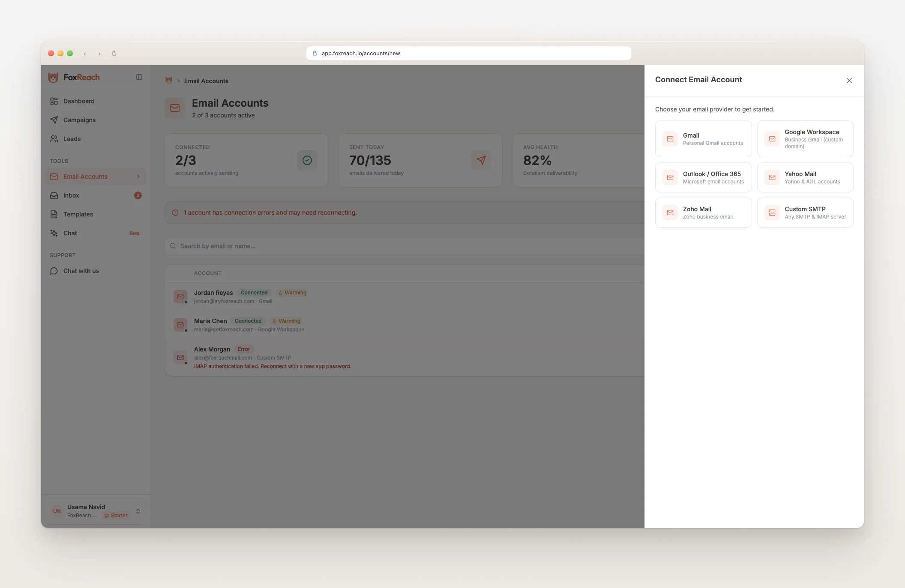This screenshot has height=588, width=905.
Task: Close the Connect Email Account panel
Action: tap(849, 81)
